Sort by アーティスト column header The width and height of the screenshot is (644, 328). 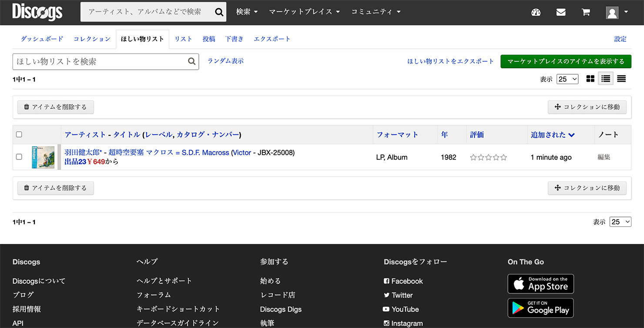pyautogui.click(x=85, y=135)
